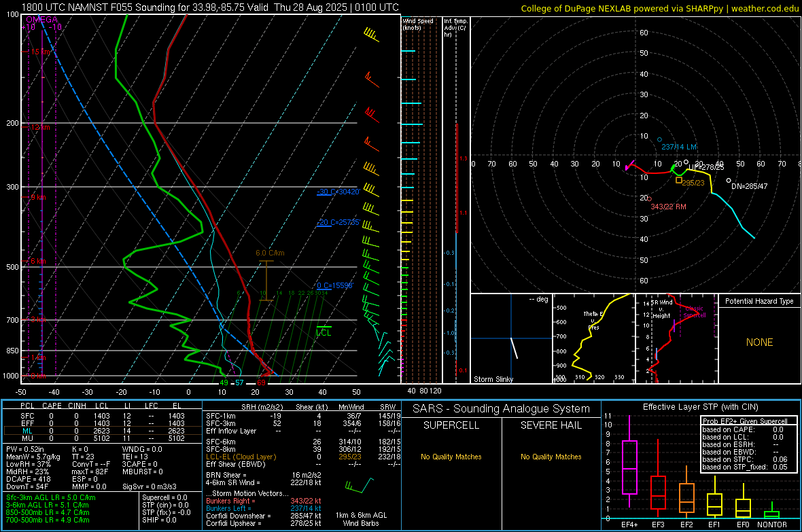802x532 pixels.
Task: Click the Inf. Temp. Adv. panel header
Action: tap(455, 28)
